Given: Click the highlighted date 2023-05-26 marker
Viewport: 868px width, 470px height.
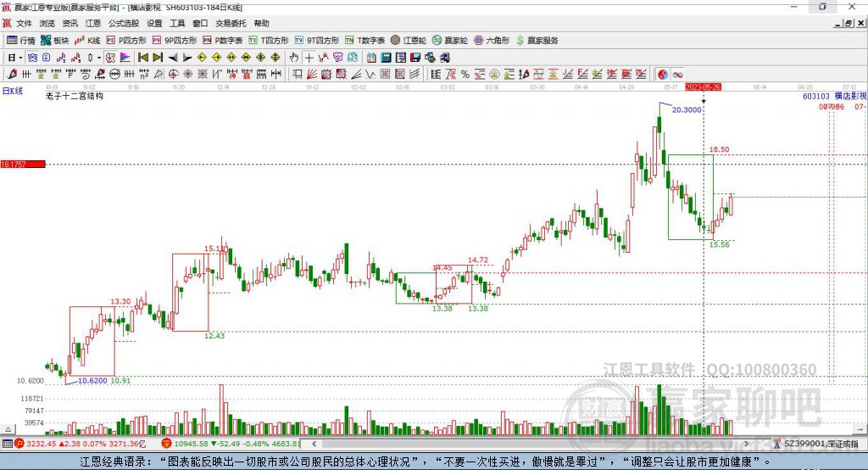Looking at the screenshot, I should tap(703, 87).
